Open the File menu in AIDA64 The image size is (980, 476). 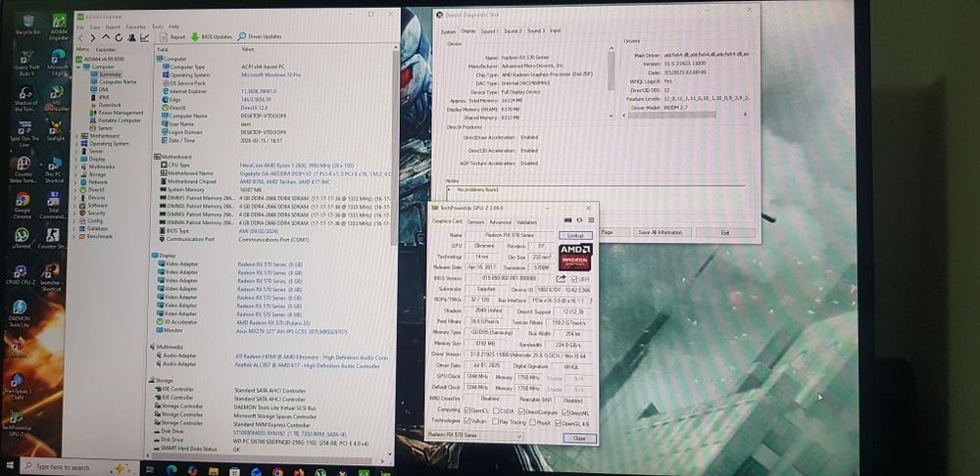80,27
